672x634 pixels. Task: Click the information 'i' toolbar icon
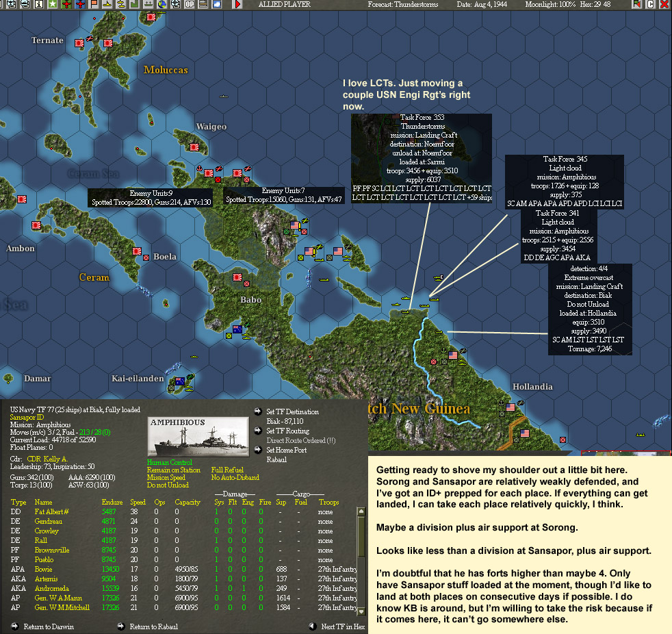tap(38, 4)
